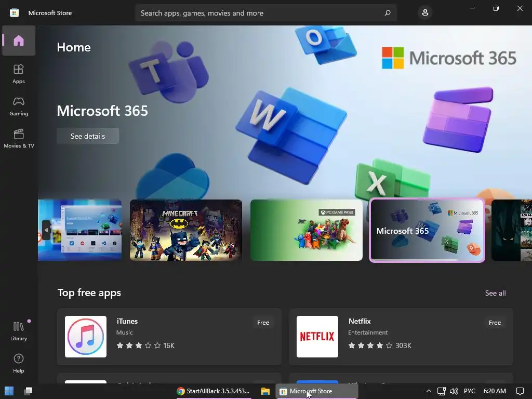
Task: Select the Microsoft 365 carousel thumbnail
Action: pos(427,230)
